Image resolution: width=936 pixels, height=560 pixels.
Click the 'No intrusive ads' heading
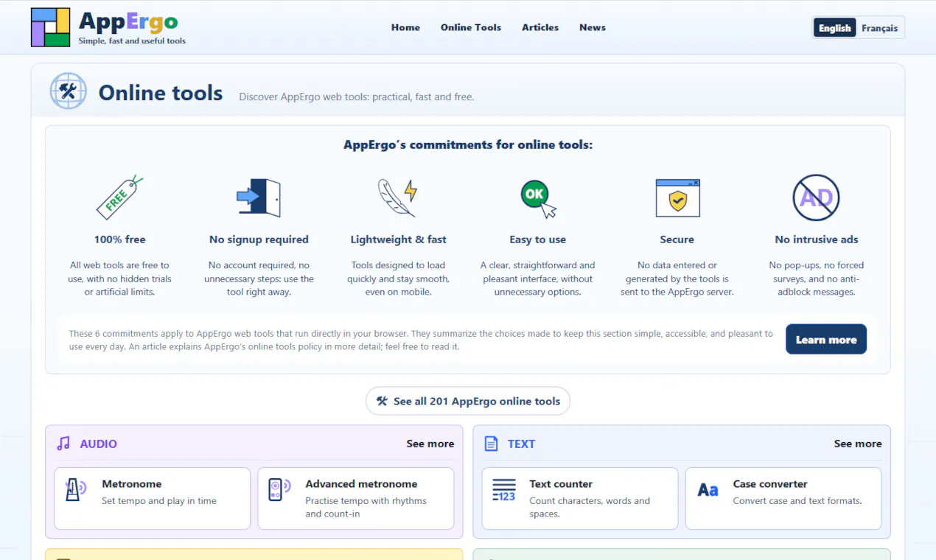pyautogui.click(x=817, y=239)
